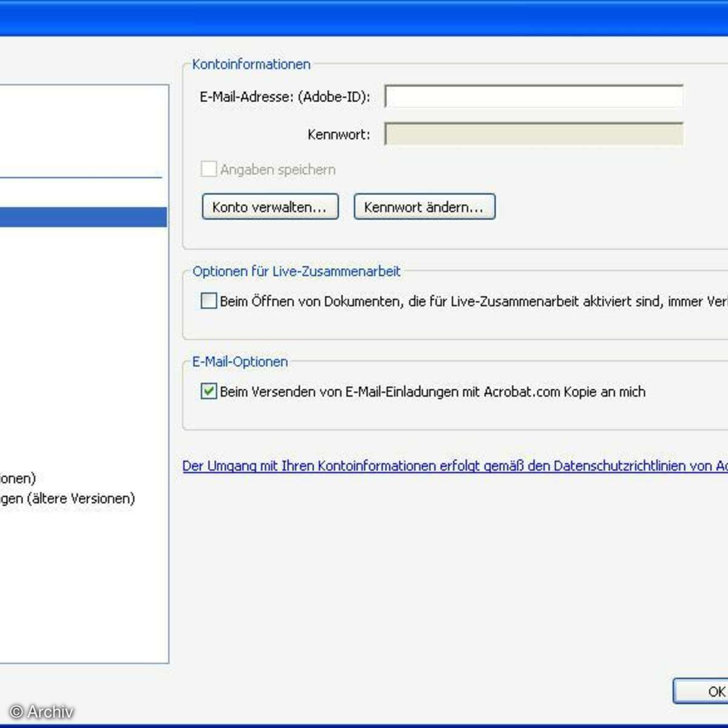The height and width of the screenshot is (728, 728).
Task: Open Konto verwalten account management
Action: pyautogui.click(x=270, y=207)
